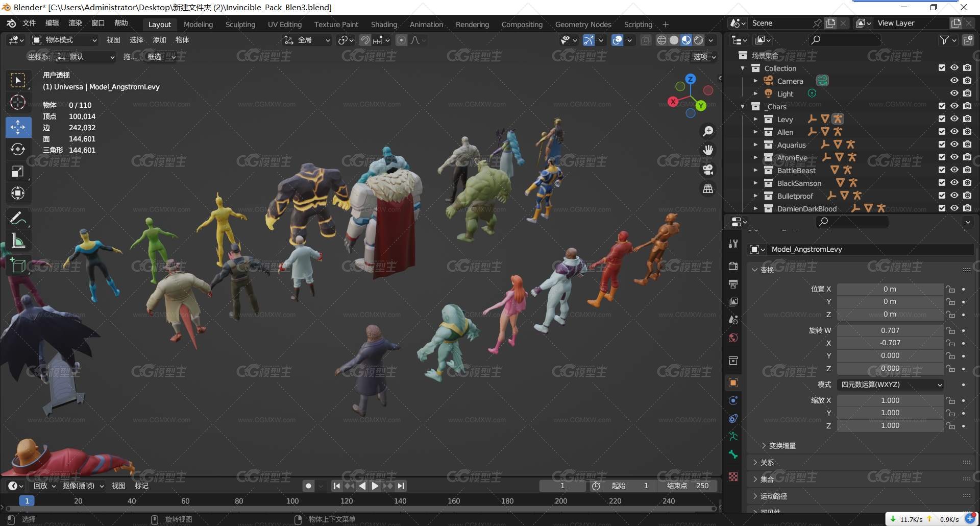Open the World properties tab
Screen dimensions: 980x526
(x=733, y=338)
